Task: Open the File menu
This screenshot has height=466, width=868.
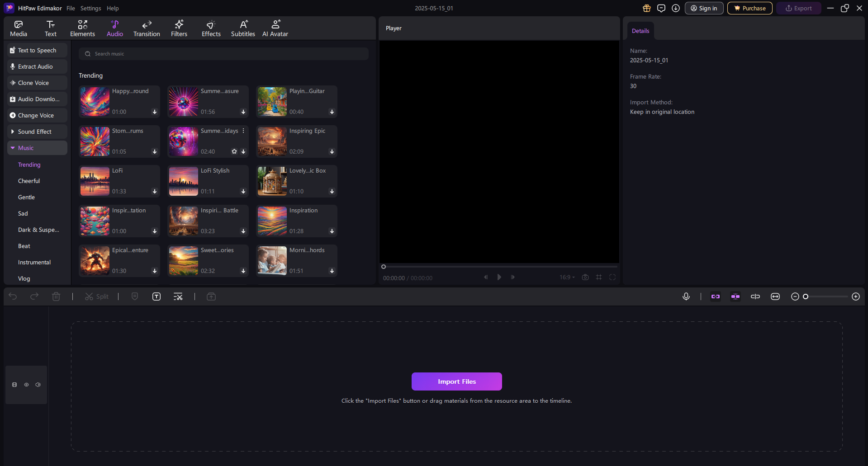Action: pos(71,8)
